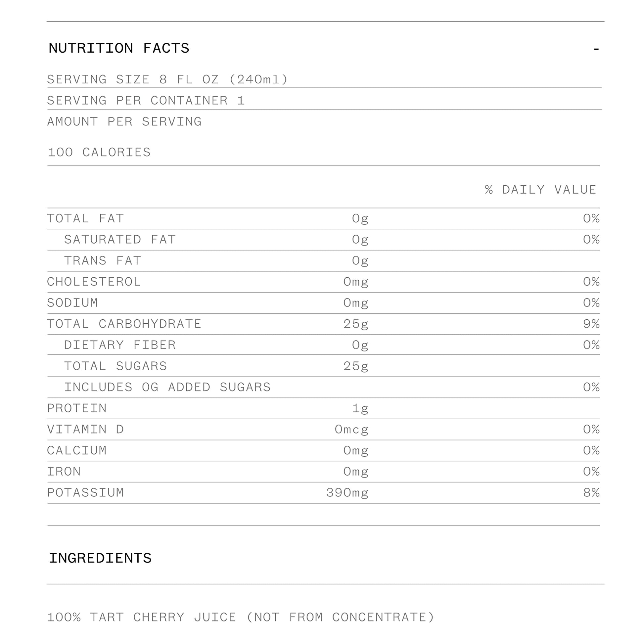The height and width of the screenshot is (644, 644).
Task: Click the 100% Tart Cherry Juice ingredient text
Action: 240,617
